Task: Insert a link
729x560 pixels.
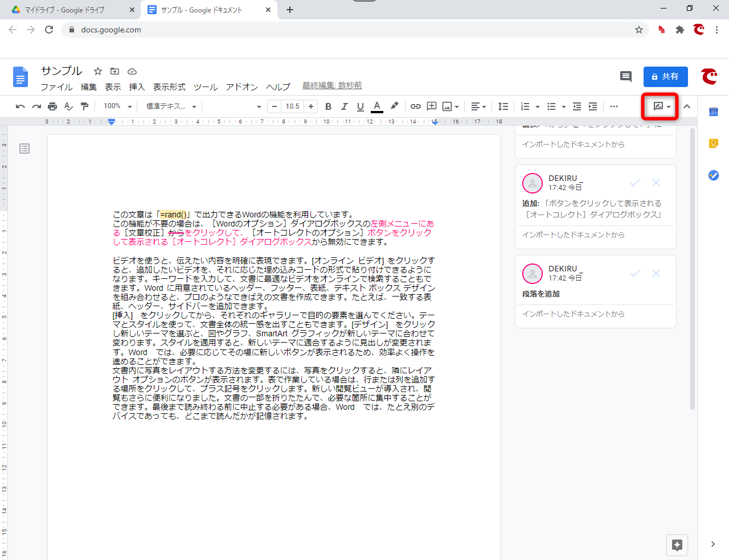Action: tap(416, 106)
